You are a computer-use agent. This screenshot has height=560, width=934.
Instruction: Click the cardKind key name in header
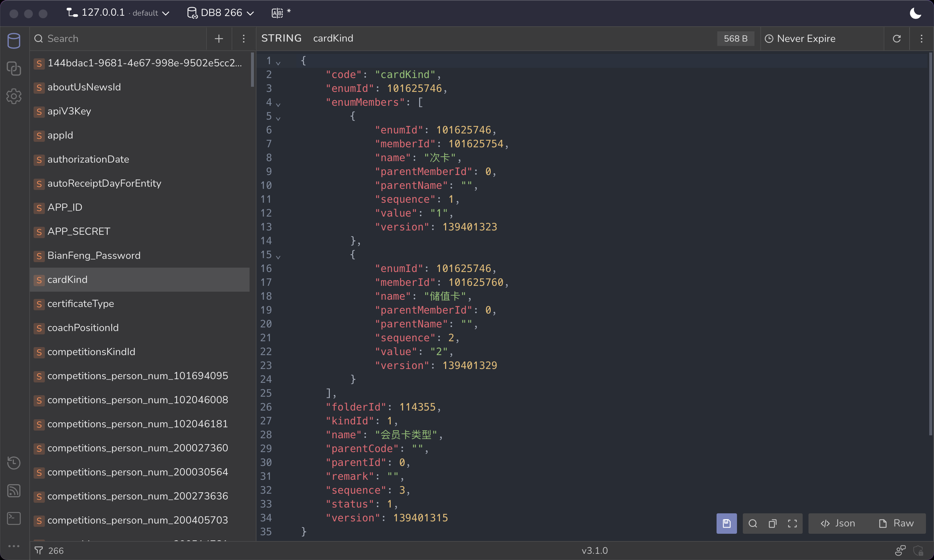click(x=333, y=39)
